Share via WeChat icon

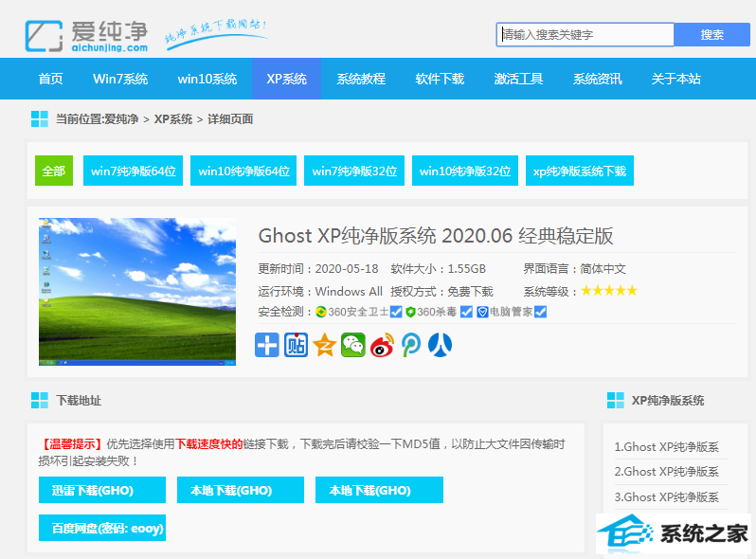pos(353,345)
